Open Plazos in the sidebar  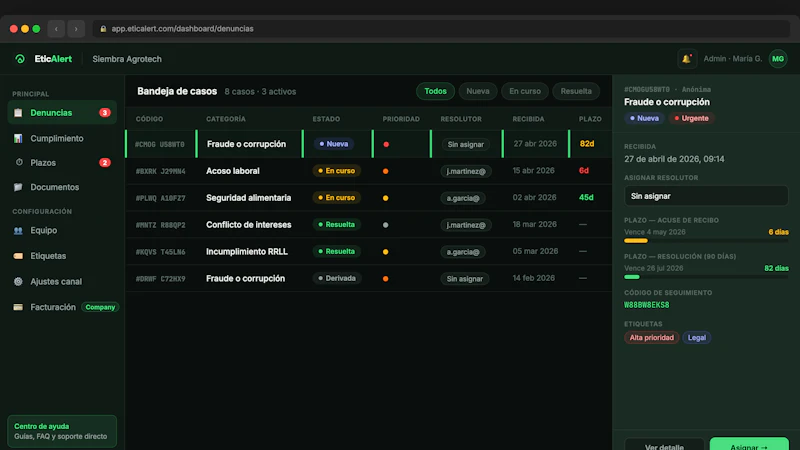62,163
